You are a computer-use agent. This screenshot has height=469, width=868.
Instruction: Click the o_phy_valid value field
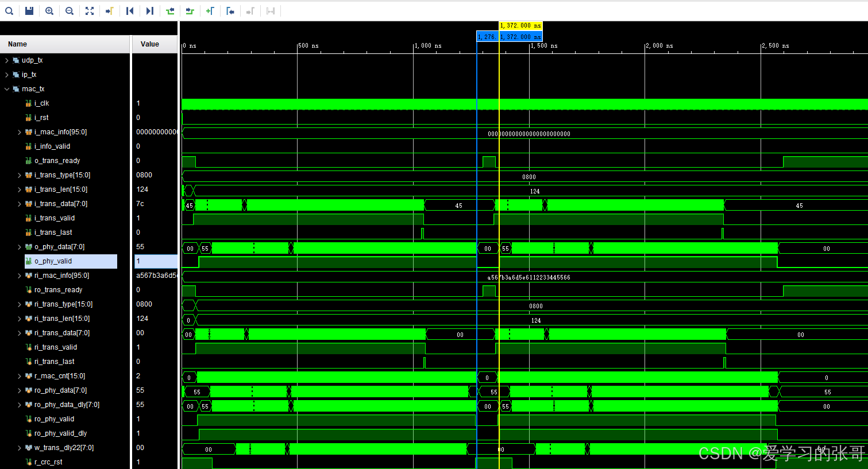pyautogui.click(x=156, y=261)
